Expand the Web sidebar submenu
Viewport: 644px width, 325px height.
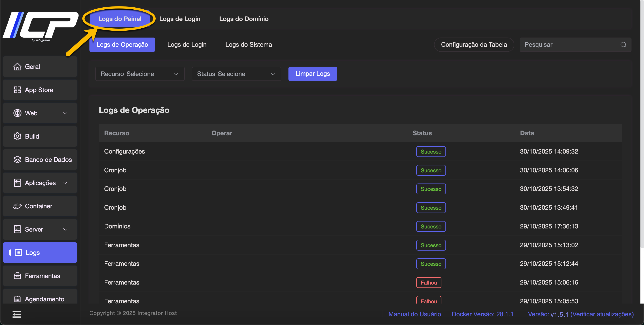point(65,113)
